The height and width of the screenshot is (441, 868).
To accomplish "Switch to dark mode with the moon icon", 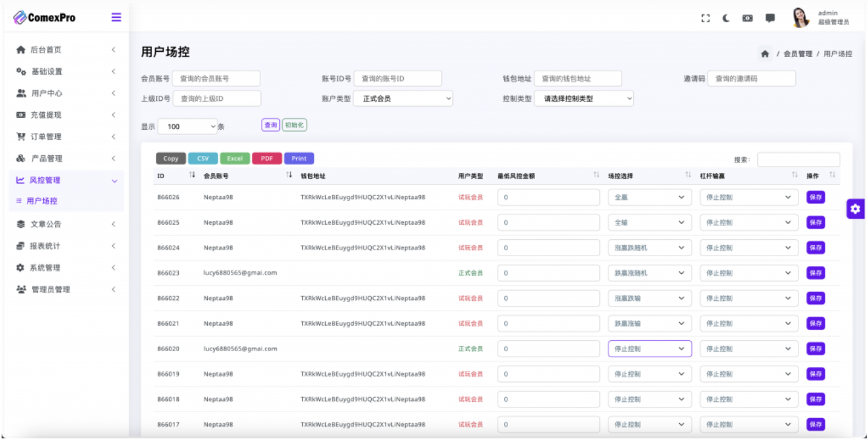I will (x=726, y=18).
